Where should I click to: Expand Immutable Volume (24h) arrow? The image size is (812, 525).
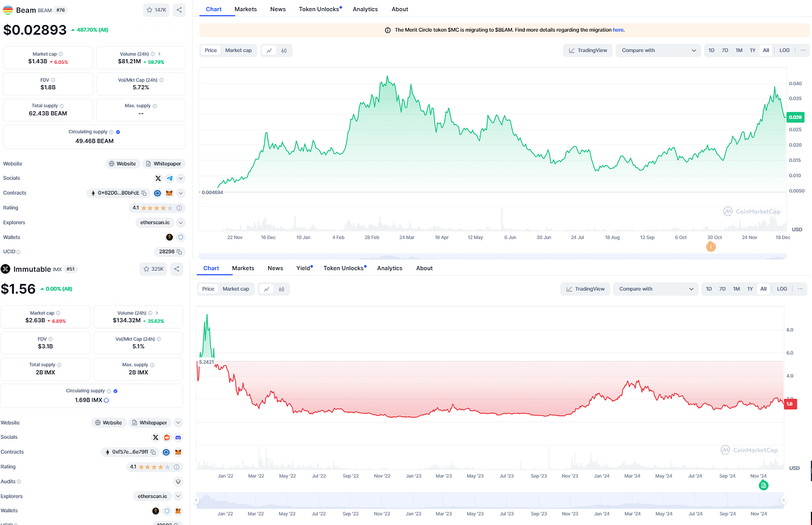tap(157, 313)
